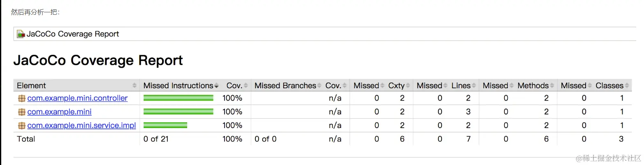644x165 pixels.
Task: Sort by Classes column header
Action: [609, 85]
